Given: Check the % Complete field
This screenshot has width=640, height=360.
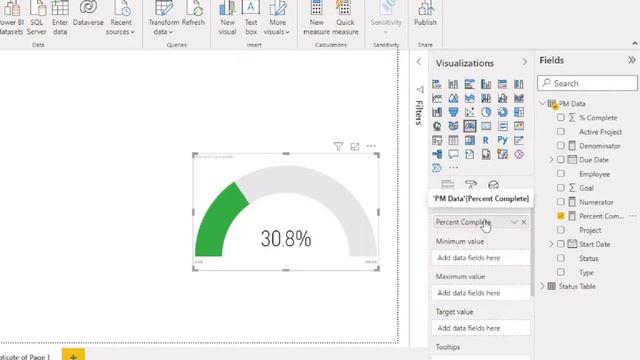Looking at the screenshot, I should (x=561, y=118).
